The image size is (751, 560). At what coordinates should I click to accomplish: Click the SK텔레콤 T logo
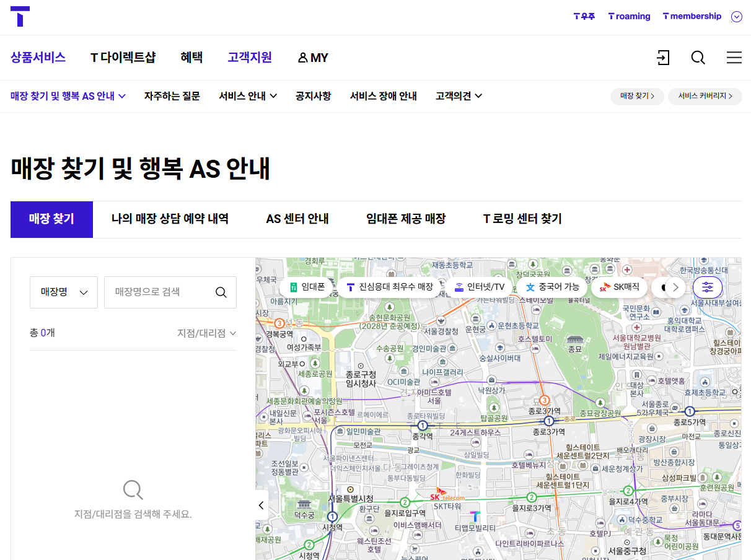(20, 17)
